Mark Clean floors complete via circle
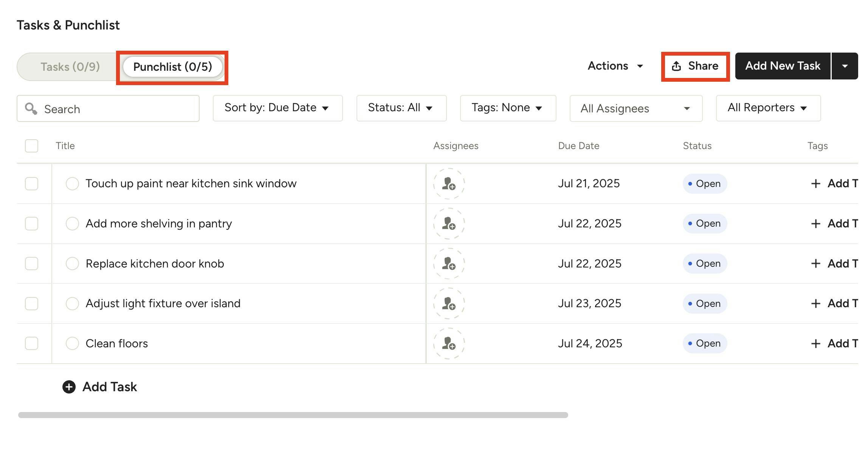868x451 pixels. click(72, 344)
